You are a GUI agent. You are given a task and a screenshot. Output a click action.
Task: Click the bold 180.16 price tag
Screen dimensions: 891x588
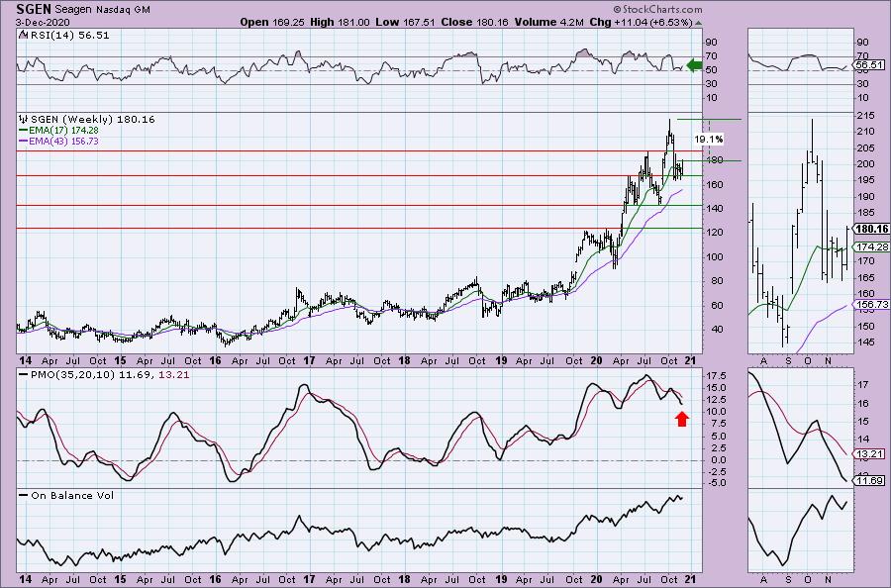pos(872,229)
